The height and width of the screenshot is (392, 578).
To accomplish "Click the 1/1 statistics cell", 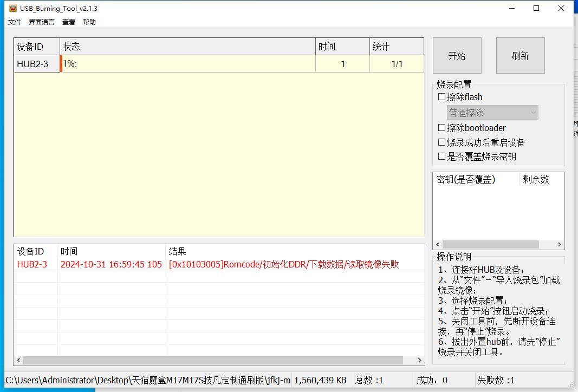I will 397,64.
